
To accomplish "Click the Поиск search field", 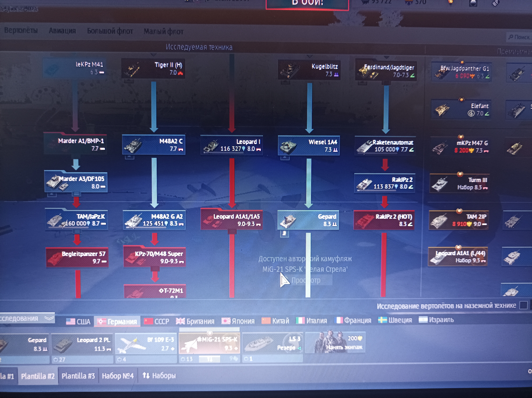I will point(519,37).
